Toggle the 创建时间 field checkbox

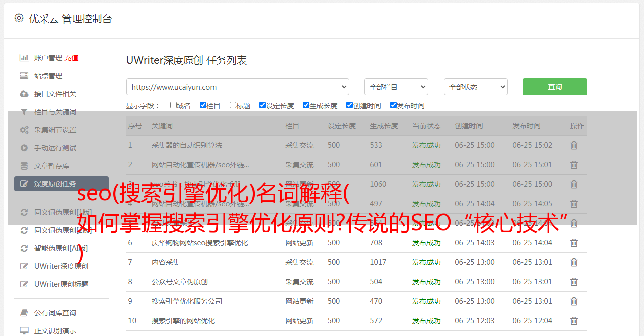[x=349, y=105]
